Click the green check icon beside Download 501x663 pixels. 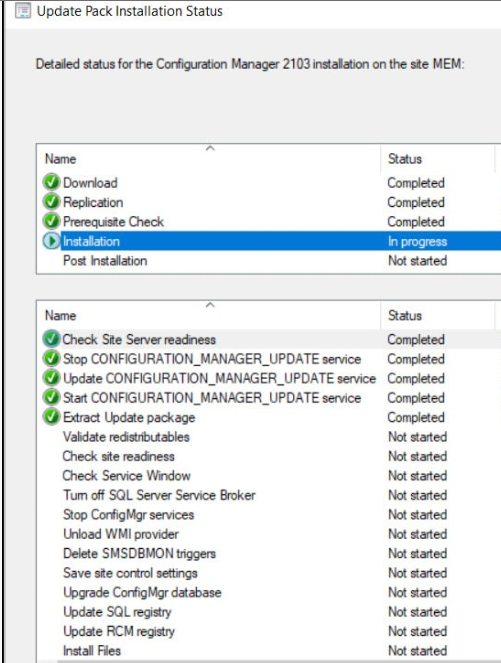click(51, 182)
